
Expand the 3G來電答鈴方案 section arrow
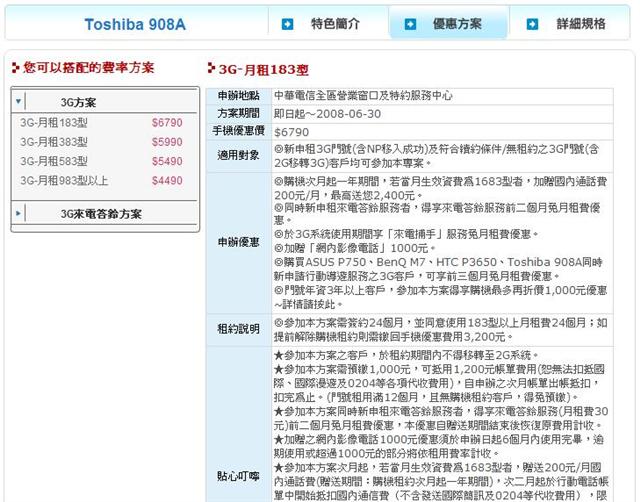tap(18, 213)
